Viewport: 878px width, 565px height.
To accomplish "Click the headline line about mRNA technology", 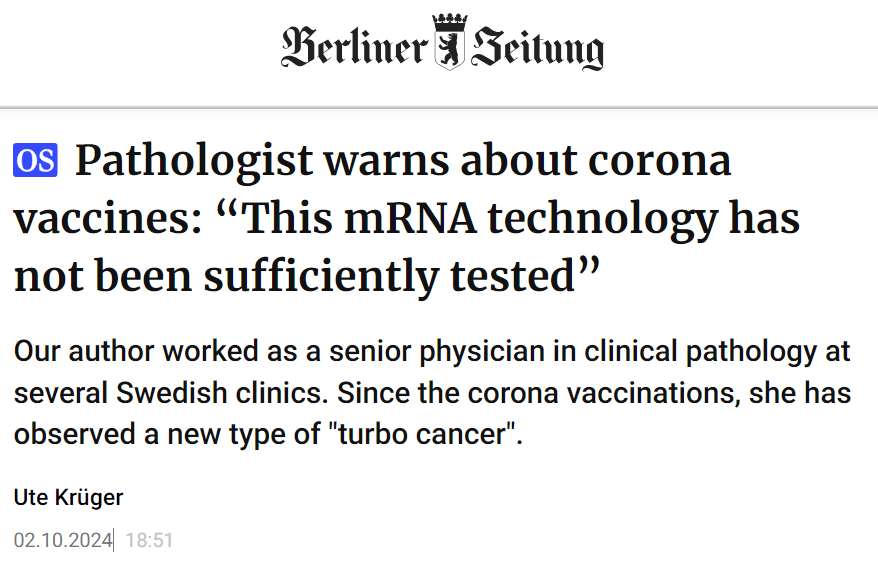I will pyautogui.click(x=407, y=220).
